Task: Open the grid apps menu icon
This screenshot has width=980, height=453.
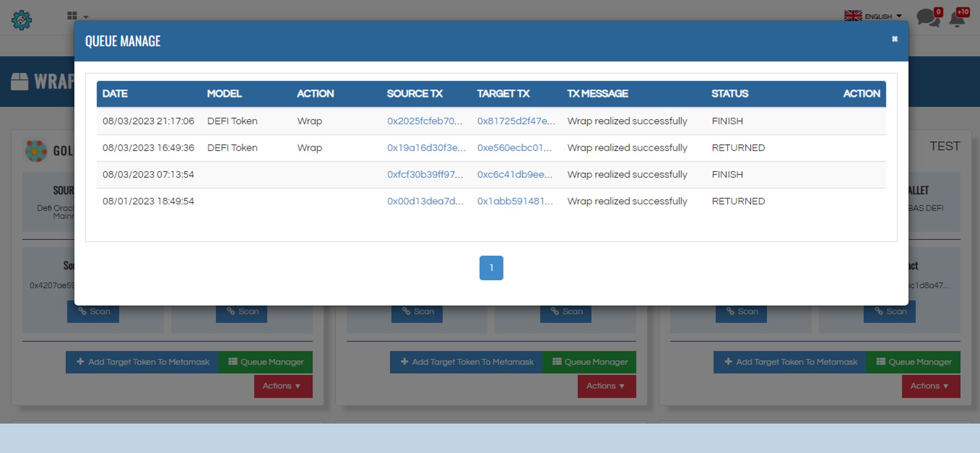Action: click(73, 16)
